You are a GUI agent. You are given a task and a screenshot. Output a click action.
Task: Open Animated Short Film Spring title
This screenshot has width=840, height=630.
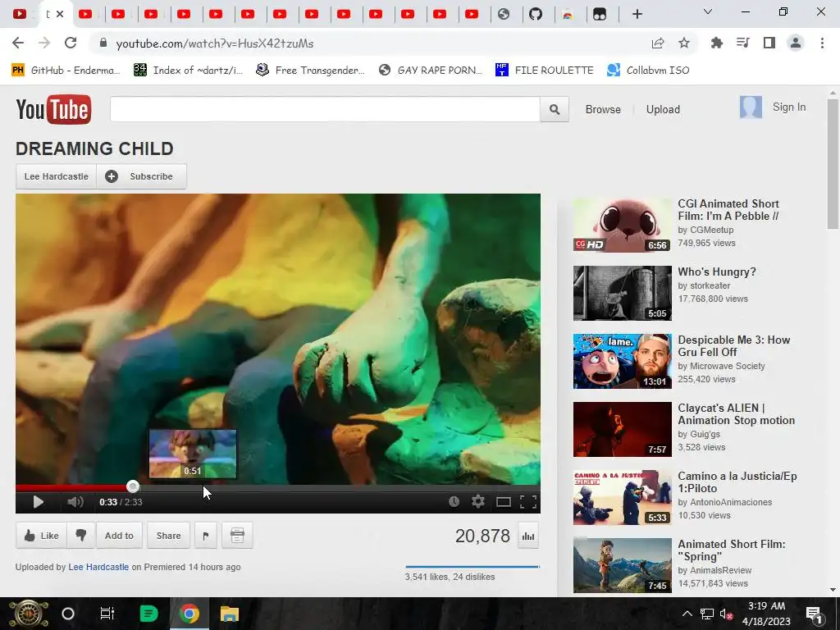click(x=731, y=550)
